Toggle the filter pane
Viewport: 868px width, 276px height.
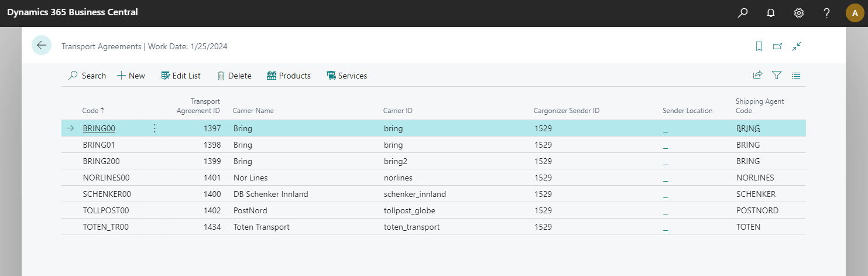point(777,75)
